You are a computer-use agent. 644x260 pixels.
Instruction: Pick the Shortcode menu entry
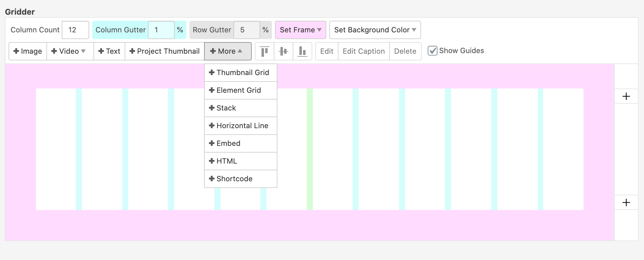pos(240,179)
